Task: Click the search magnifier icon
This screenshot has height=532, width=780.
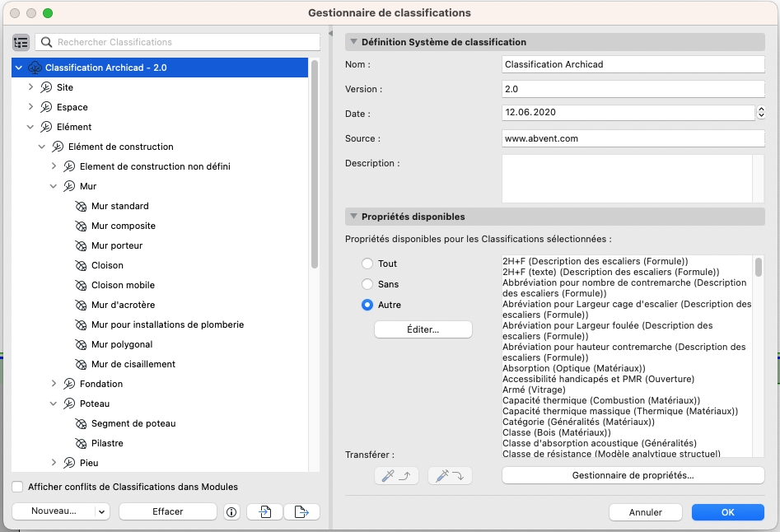Action: tap(46, 42)
